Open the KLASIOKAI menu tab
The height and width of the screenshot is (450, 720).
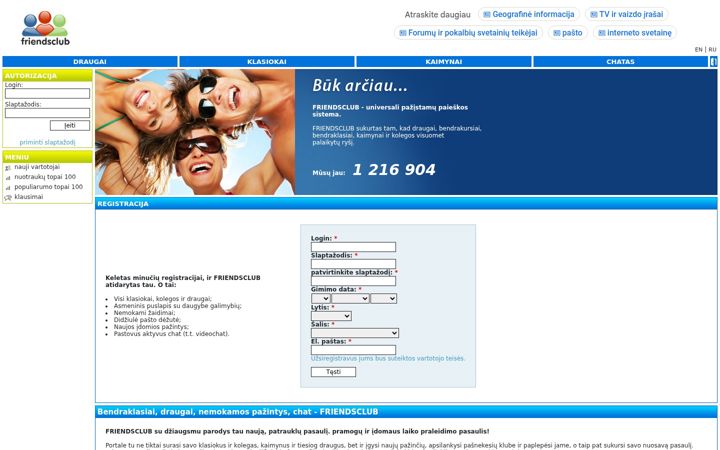267,62
